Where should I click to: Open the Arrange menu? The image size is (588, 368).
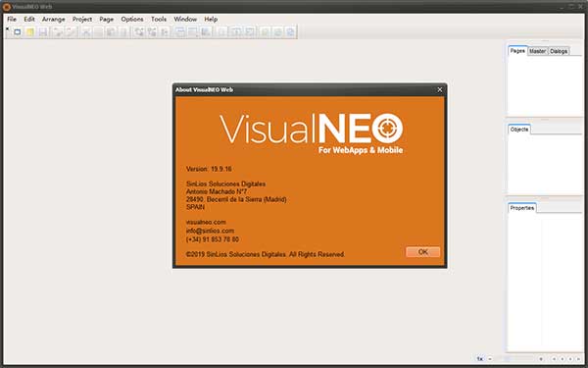(x=54, y=20)
